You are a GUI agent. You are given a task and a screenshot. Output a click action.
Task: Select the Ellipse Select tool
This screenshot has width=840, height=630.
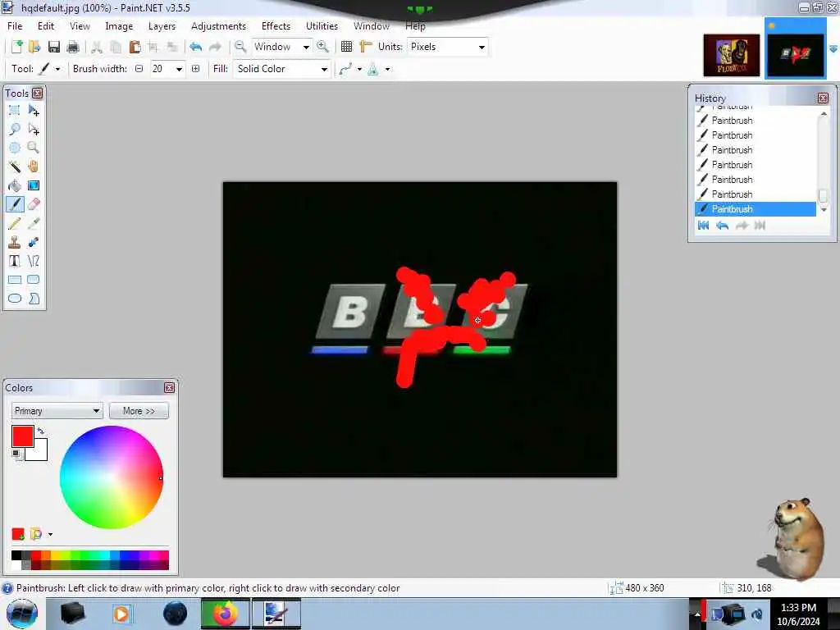coord(15,148)
